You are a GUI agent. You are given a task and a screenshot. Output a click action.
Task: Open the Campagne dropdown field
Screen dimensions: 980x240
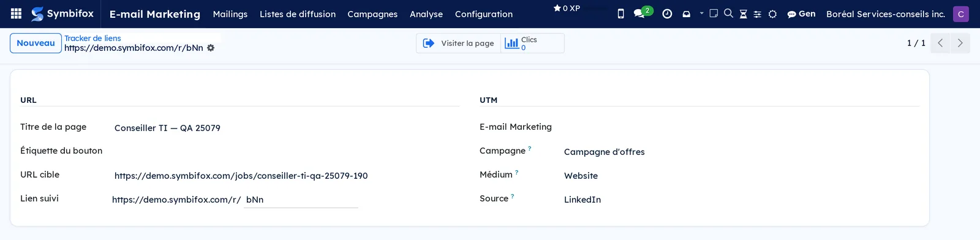pos(741,152)
